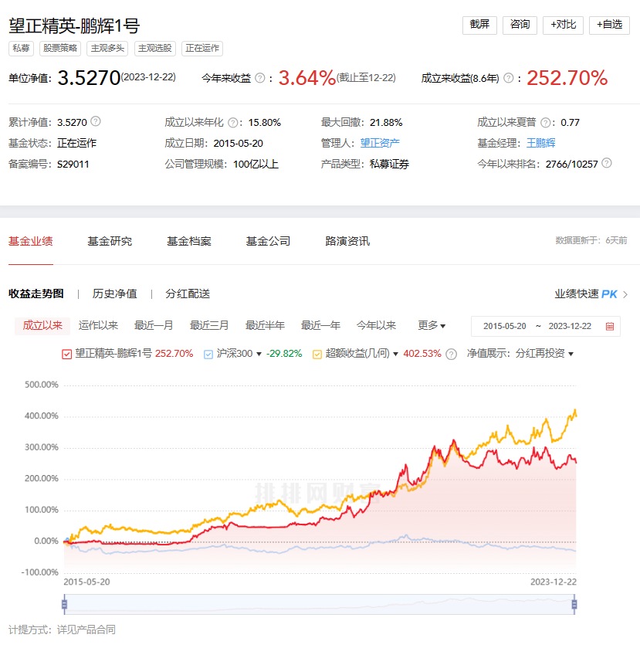Click help icon next to 成立来收益(8.6年)
Screen dimensions: 640x672
(x=509, y=78)
